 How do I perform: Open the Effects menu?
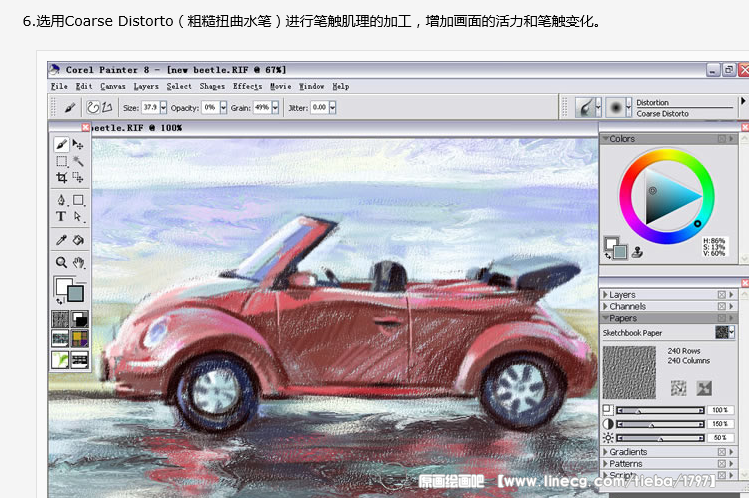247,86
